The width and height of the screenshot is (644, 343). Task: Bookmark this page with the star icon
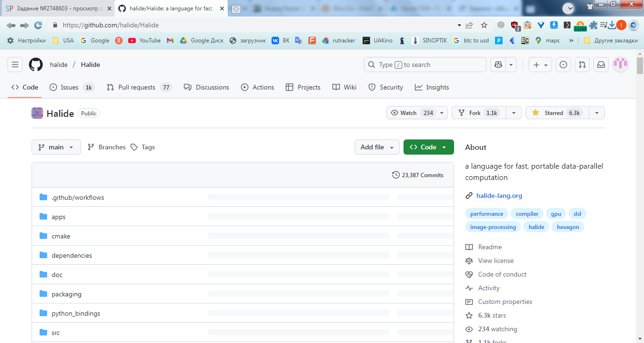click(x=484, y=25)
